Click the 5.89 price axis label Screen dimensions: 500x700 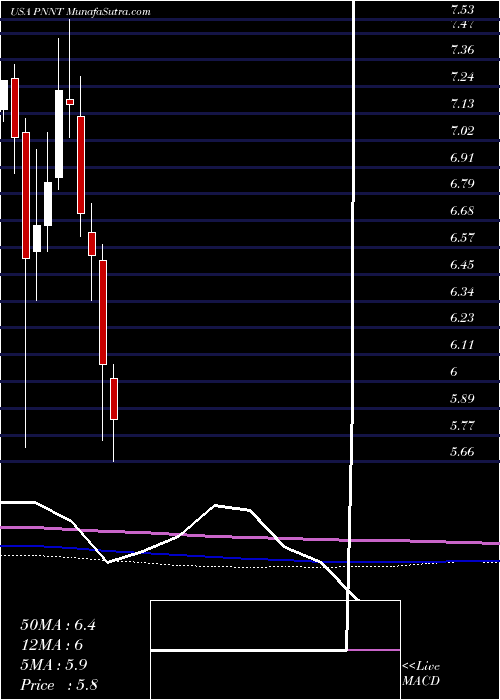461,399
